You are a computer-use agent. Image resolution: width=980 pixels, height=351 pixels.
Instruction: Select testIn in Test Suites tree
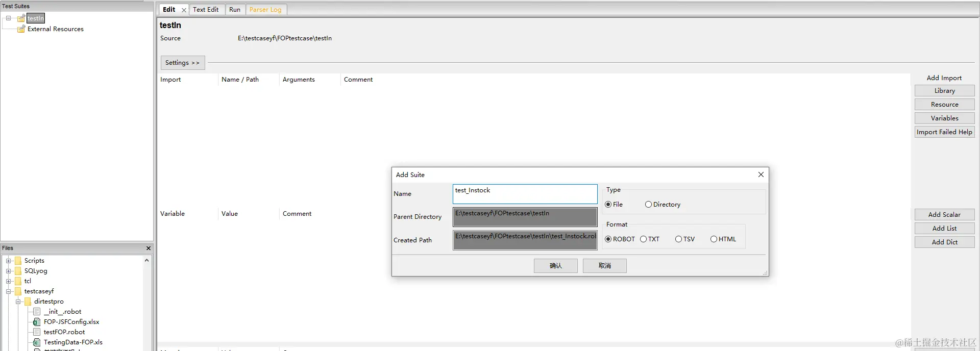click(x=36, y=18)
